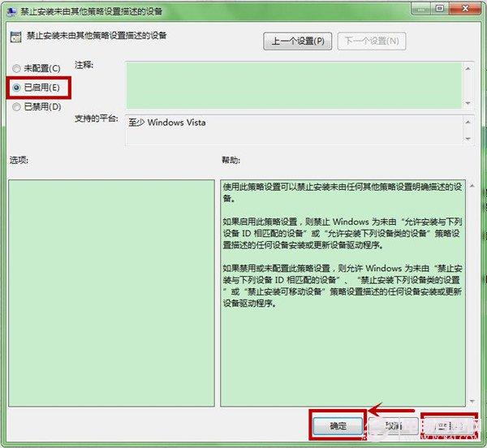Confirm with the 确定 button

[338, 425]
